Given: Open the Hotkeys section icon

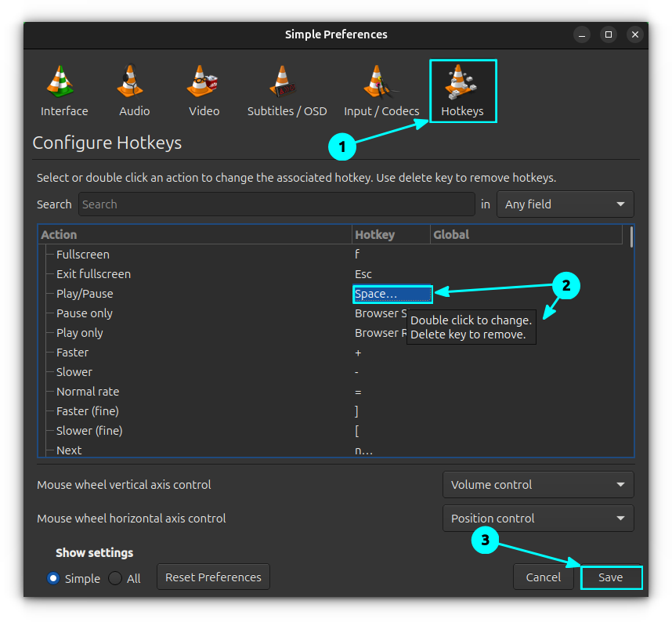Looking at the screenshot, I should (463, 86).
